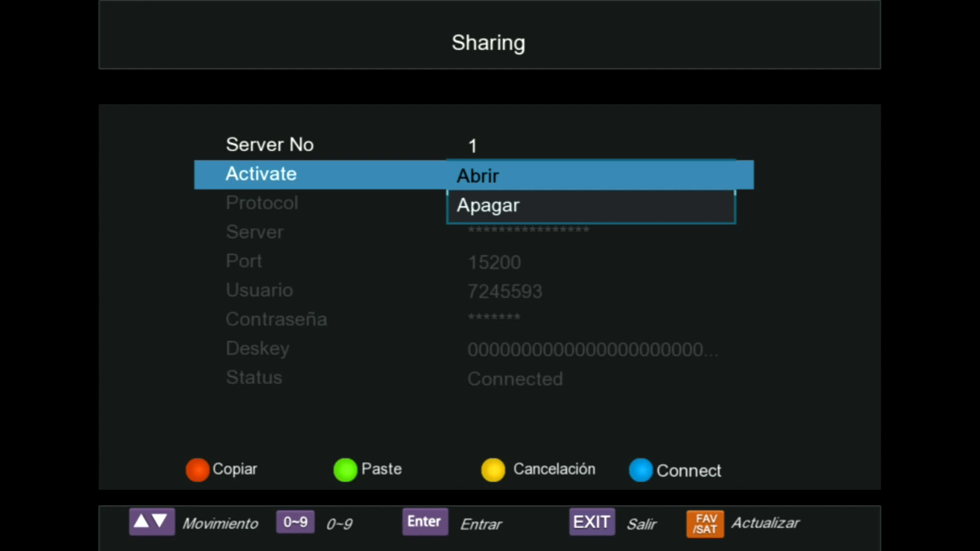Image resolution: width=980 pixels, height=551 pixels.
Task: Click the Connected status text
Action: [x=515, y=379]
